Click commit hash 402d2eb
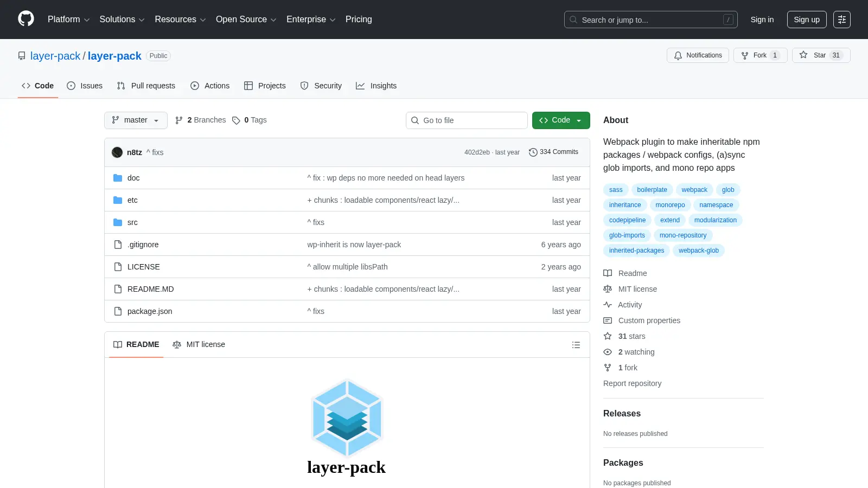 477,152
